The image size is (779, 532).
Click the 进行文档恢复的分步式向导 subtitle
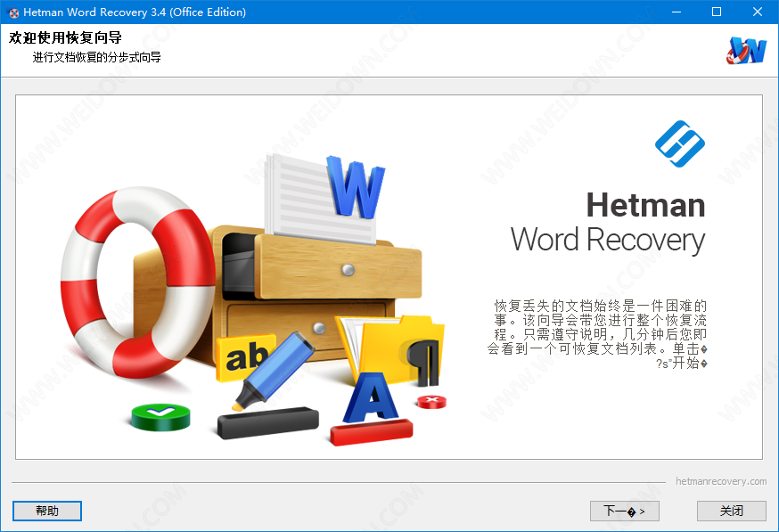tap(97, 57)
